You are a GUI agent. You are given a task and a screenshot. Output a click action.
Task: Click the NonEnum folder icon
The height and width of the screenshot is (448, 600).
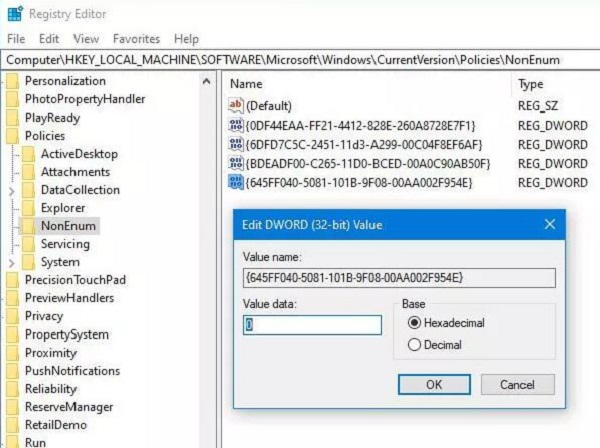tap(28, 226)
